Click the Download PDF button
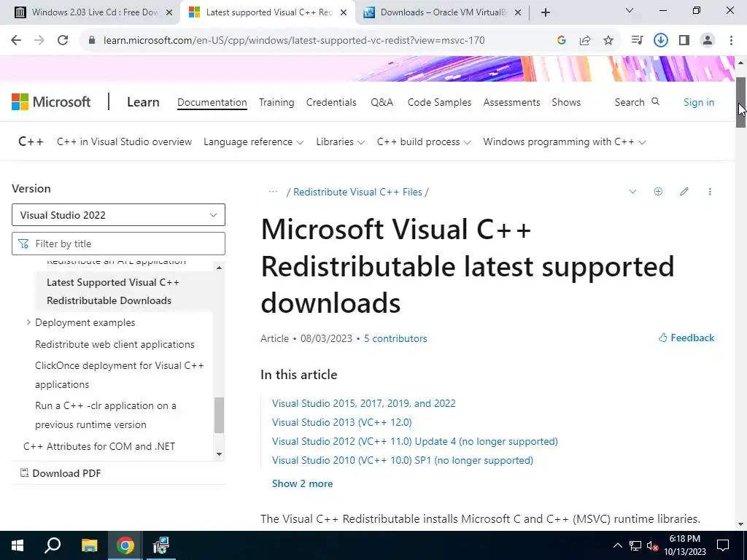747x560 pixels. (61, 472)
